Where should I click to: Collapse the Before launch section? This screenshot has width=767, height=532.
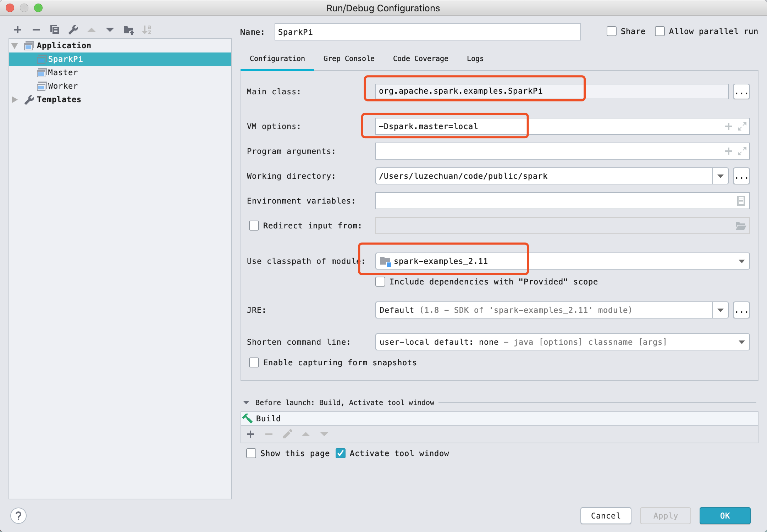(x=246, y=403)
